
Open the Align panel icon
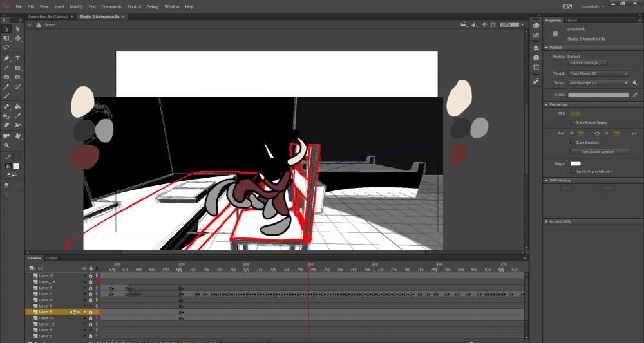coord(536,48)
